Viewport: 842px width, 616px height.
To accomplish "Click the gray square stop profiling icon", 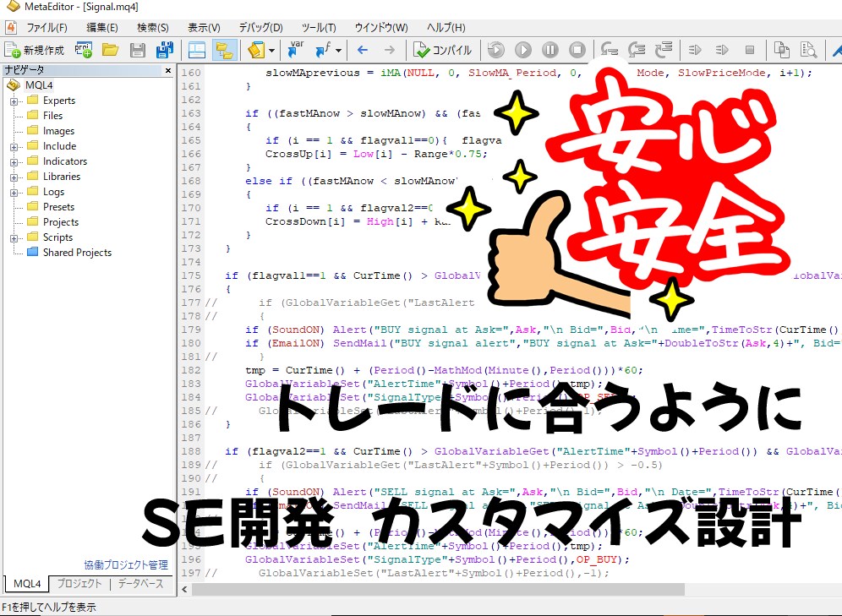I will [750, 51].
